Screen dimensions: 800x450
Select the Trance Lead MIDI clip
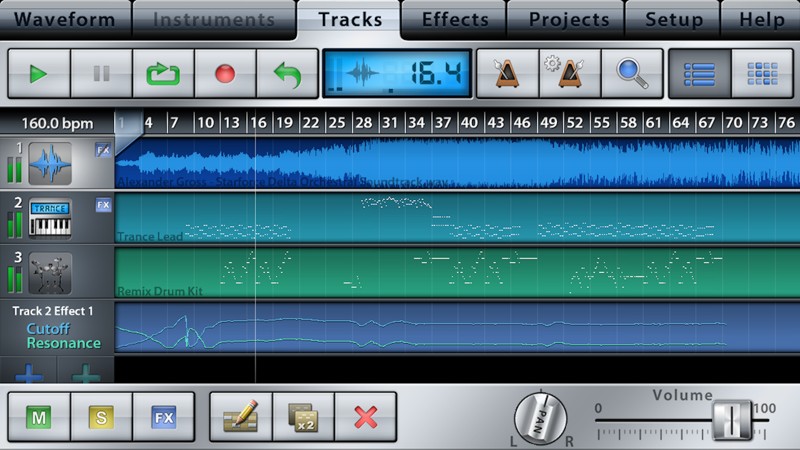tap(457, 218)
